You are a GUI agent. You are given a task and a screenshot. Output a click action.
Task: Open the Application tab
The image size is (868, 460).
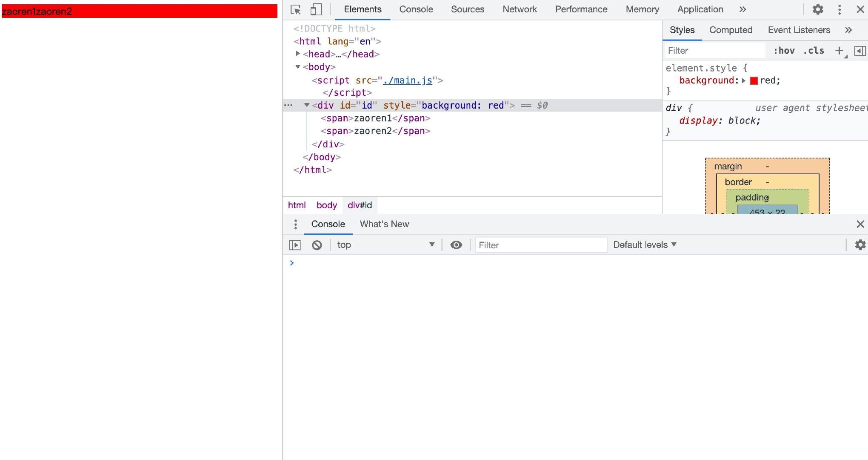tap(700, 9)
